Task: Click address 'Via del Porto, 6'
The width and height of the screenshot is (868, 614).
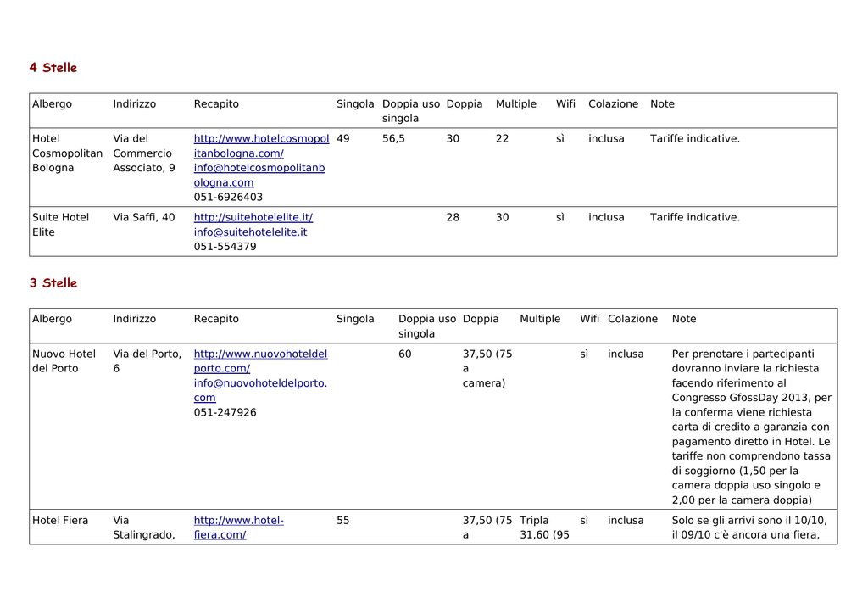Action: [147, 361]
